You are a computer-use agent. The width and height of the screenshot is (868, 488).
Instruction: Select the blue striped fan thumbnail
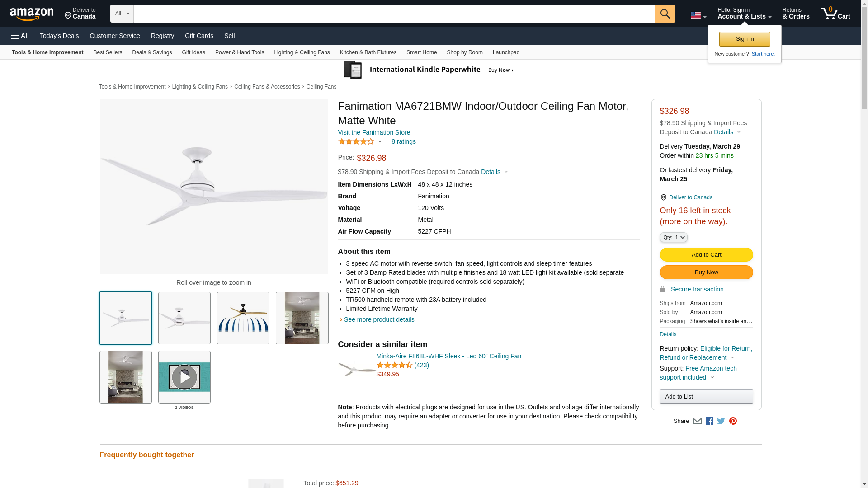pyautogui.click(x=243, y=318)
